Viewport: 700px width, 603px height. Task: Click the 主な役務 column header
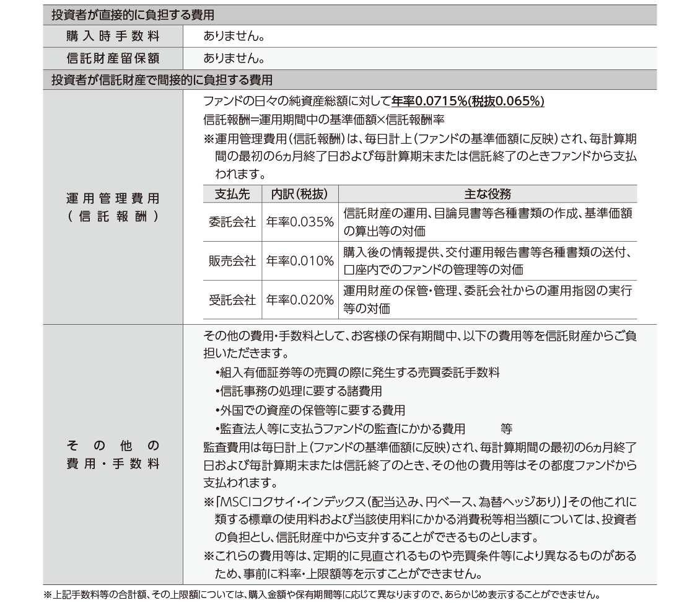click(x=488, y=194)
